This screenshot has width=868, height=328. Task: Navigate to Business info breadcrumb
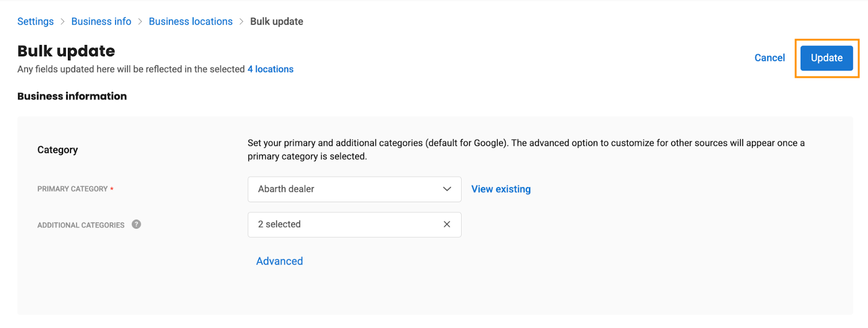point(101,22)
